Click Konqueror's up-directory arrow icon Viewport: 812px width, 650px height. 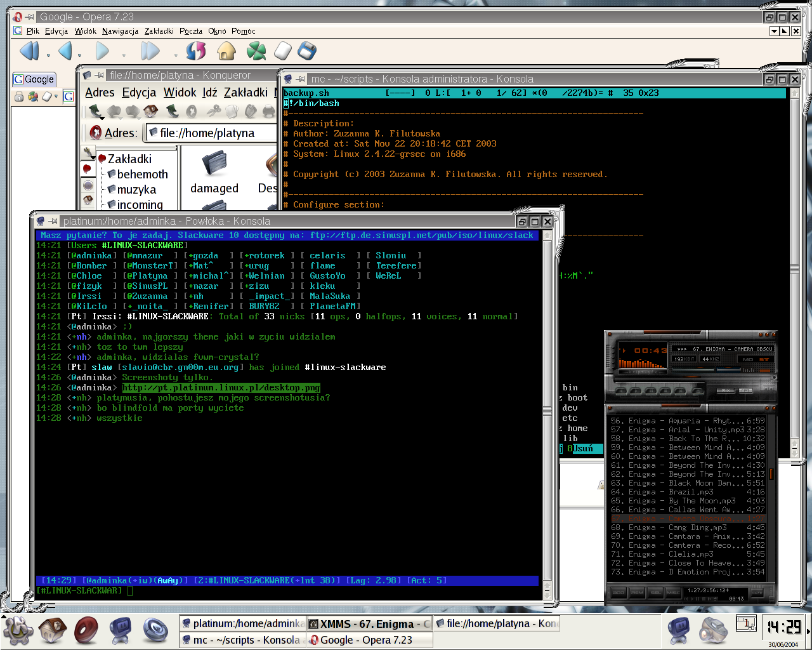[x=96, y=112]
